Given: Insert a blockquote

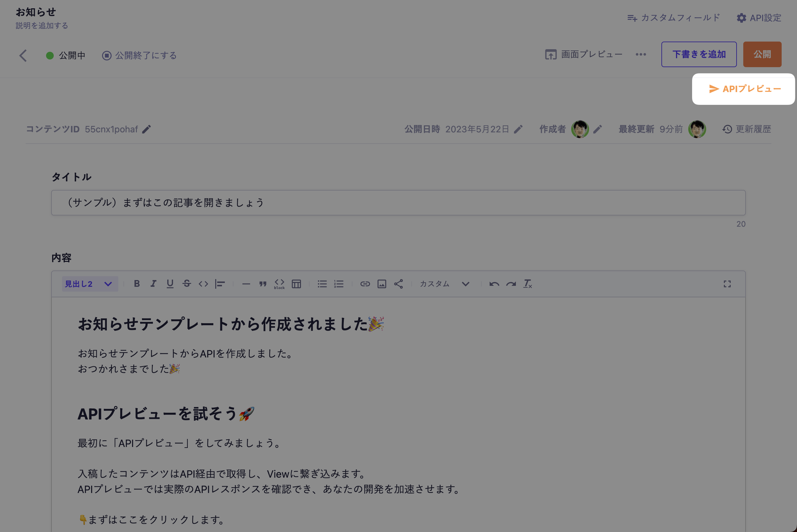Looking at the screenshot, I should tap(263, 284).
